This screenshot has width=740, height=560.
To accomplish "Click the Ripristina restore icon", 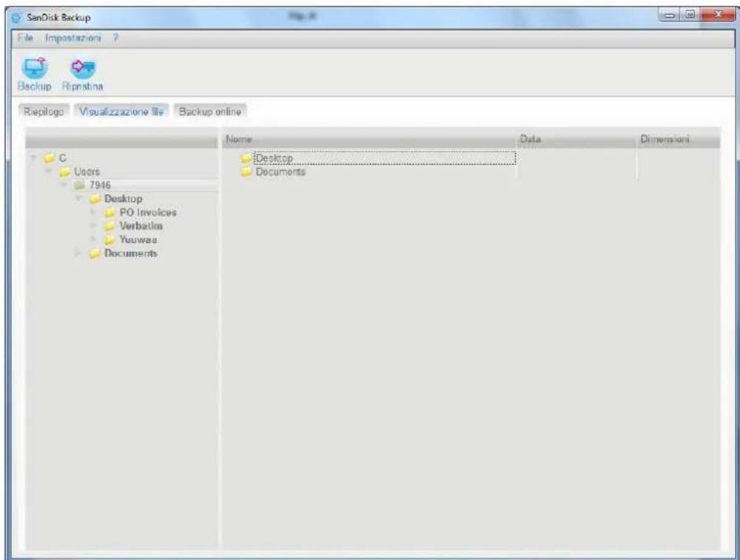I will pyautogui.click(x=83, y=68).
